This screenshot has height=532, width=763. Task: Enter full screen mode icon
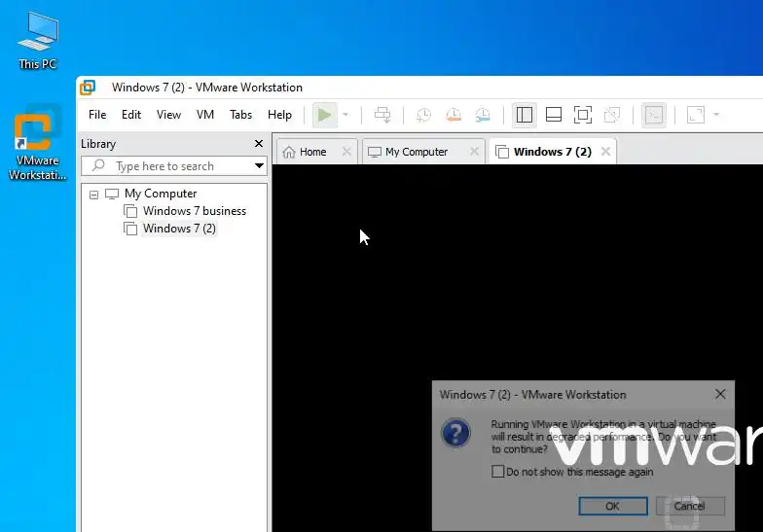point(583,115)
